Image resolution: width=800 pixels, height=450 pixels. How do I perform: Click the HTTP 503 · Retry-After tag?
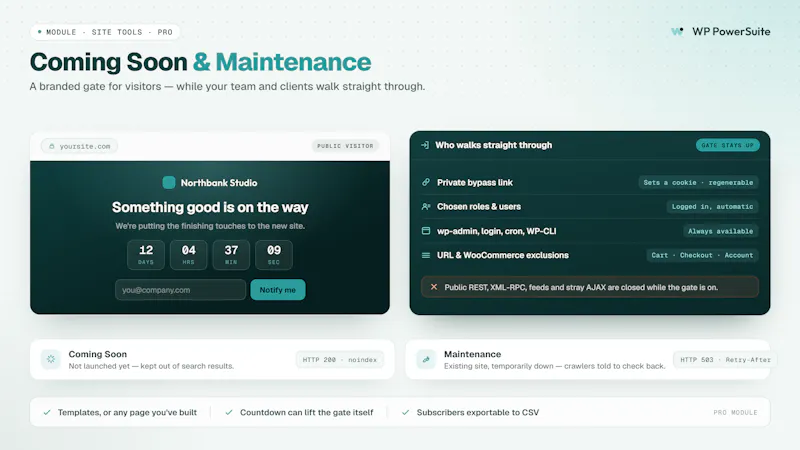click(x=725, y=360)
